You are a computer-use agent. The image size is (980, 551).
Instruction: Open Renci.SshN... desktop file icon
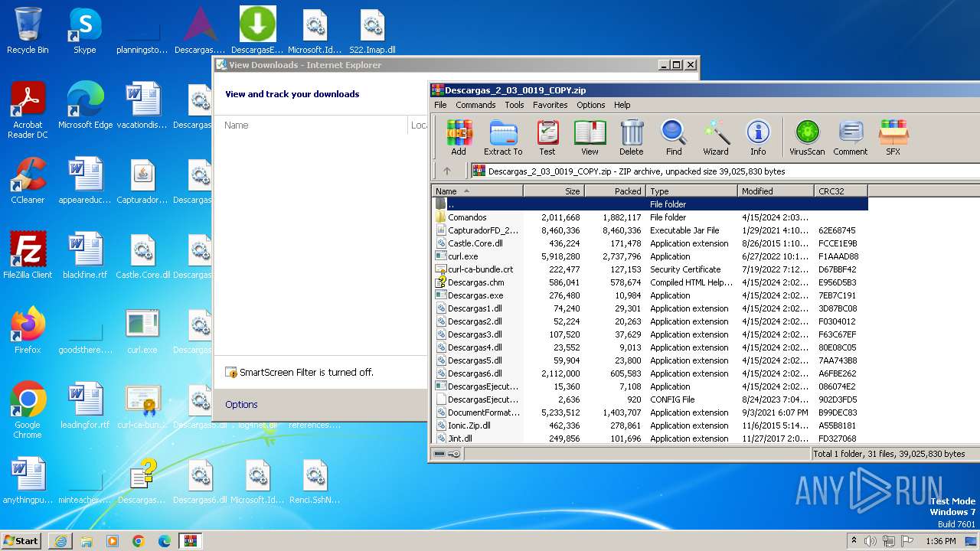coord(315,481)
